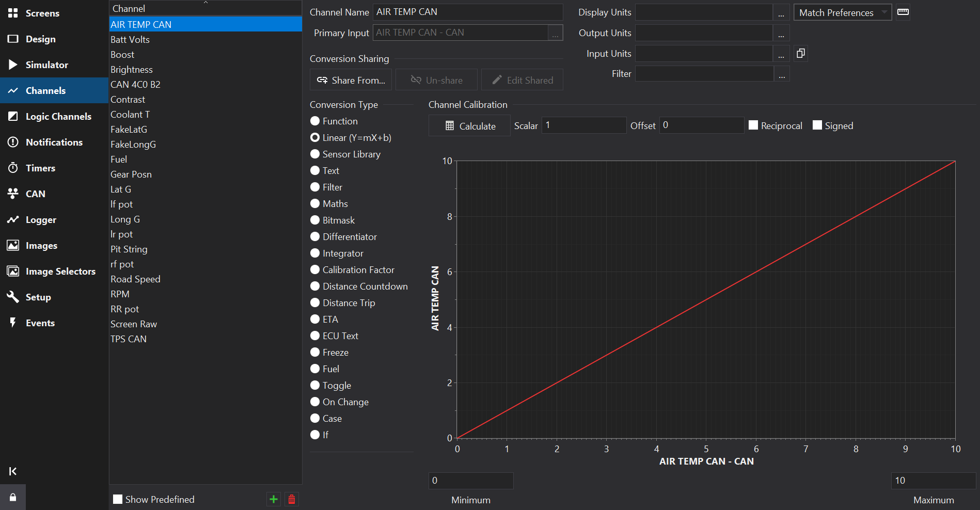The height and width of the screenshot is (510, 980).
Task: Click the Share From... button
Action: tap(351, 80)
